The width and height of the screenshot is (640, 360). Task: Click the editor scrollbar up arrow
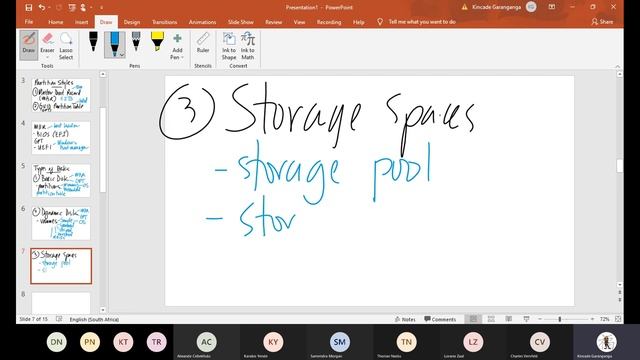point(620,74)
